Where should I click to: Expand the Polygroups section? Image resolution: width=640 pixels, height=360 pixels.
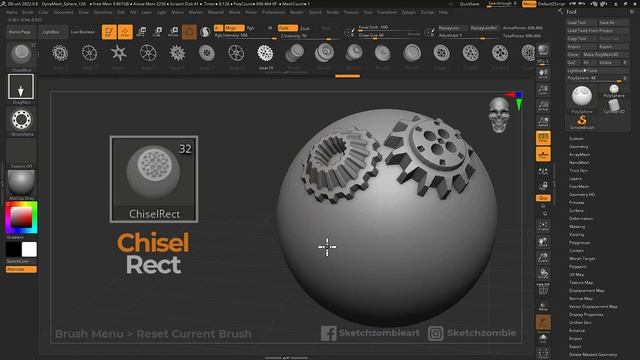[579, 243]
